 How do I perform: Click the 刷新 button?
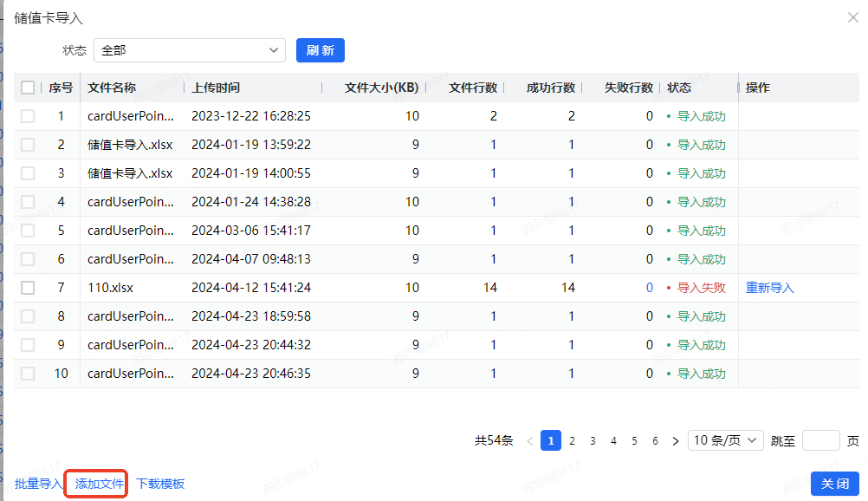pos(321,50)
